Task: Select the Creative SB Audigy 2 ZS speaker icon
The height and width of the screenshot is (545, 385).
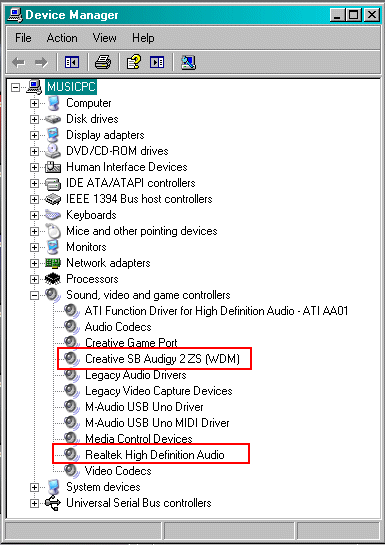Action: coord(72,359)
